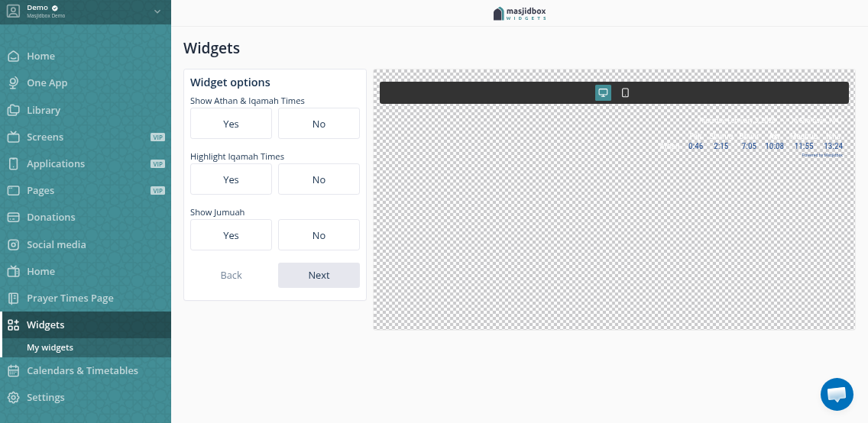868x423 pixels.
Task: Click the house icon for Home
Action: tap(13, 56)
